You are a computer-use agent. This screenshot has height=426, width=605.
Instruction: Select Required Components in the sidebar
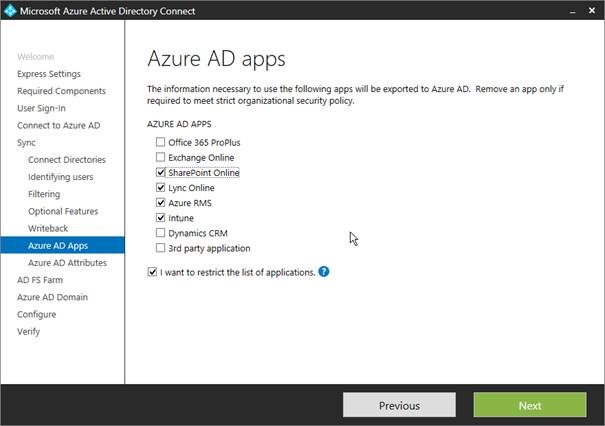[x=61, y=91]
